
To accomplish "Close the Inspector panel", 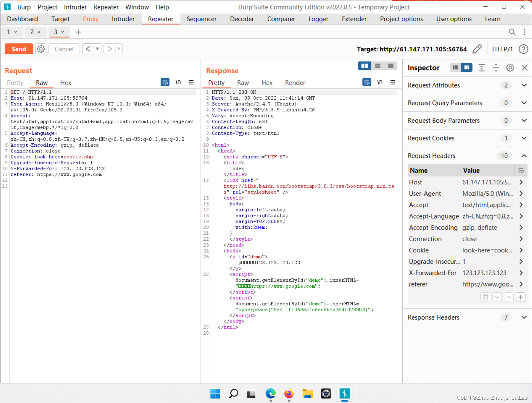I will coord(524,67).
